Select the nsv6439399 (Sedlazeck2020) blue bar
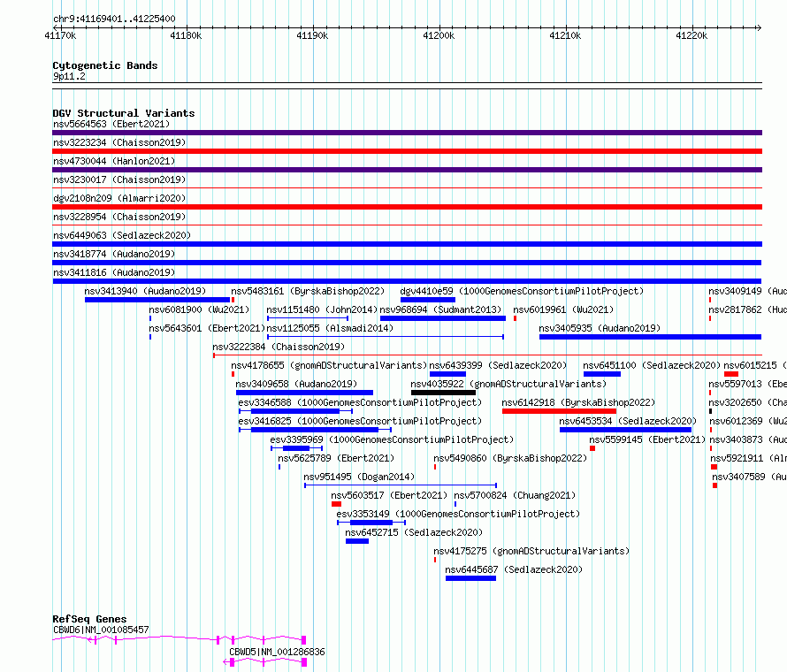This screenshot has height=672, width=787. pos(447,374)
